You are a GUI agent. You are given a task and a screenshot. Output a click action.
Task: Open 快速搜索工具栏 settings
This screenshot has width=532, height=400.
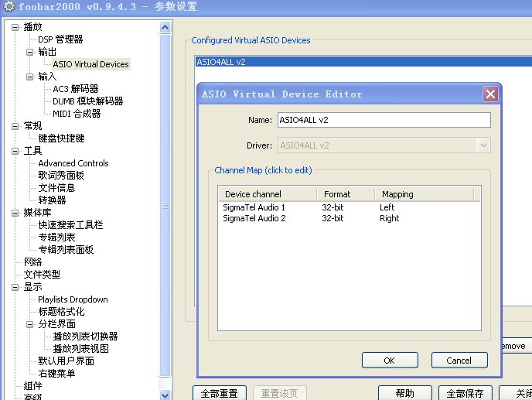point(70,225)
